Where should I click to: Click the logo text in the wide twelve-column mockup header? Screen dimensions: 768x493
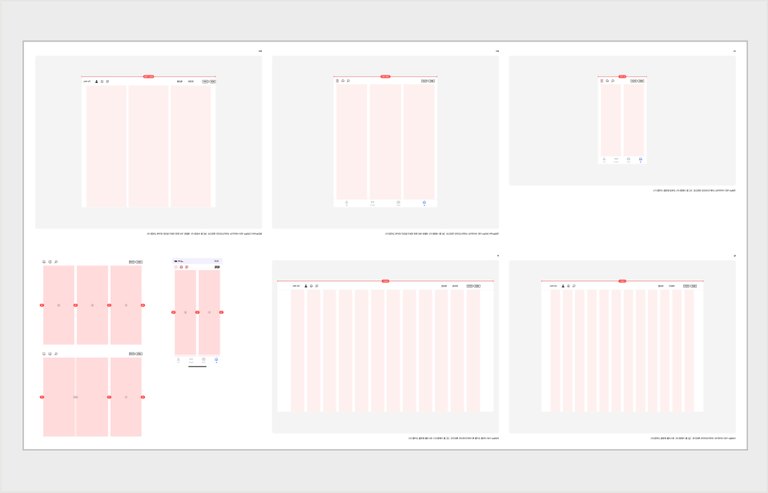click(296, 286)
